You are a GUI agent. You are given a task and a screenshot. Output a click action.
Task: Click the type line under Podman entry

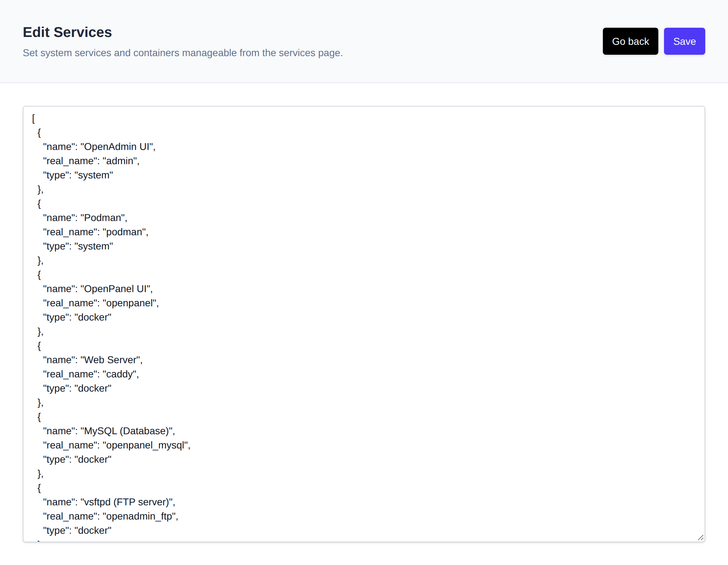tap(78, 246)
